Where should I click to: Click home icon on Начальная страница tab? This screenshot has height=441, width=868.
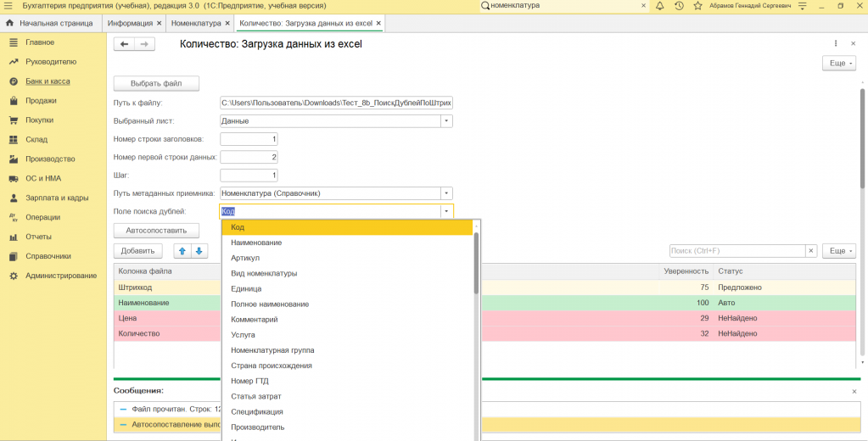coord(9,23)
